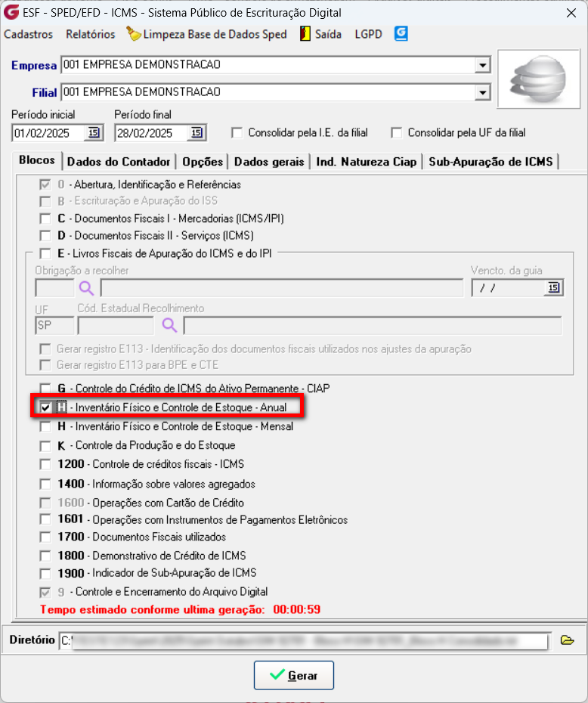The image size is (588, 703).
Task: Click the blue G icon beside LGPD
Action: point(401,33)
